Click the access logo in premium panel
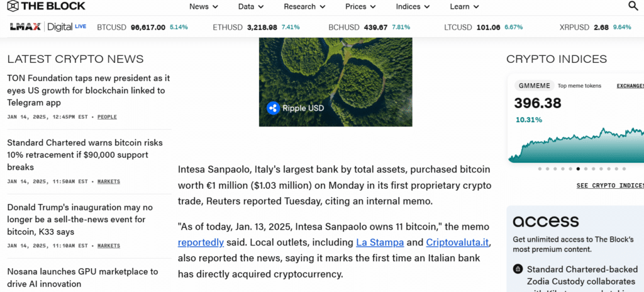The height and width of the screenshot is (292, 644). 546,222
